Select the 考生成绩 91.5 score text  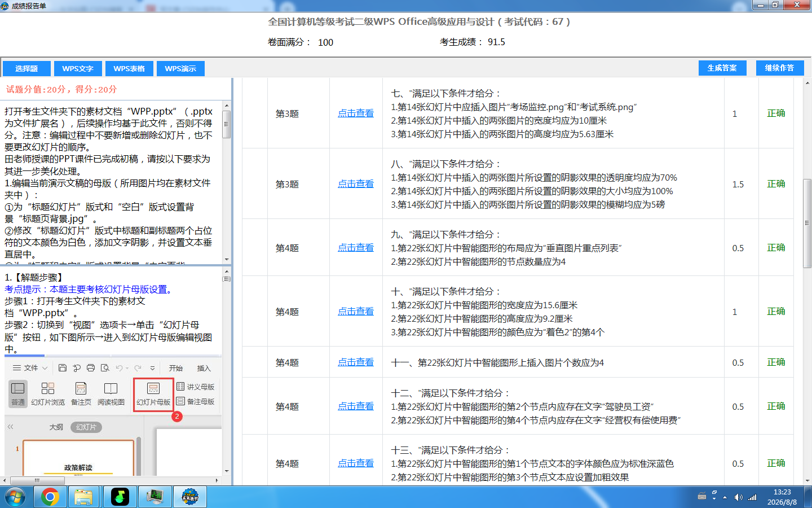coord(473,42)
